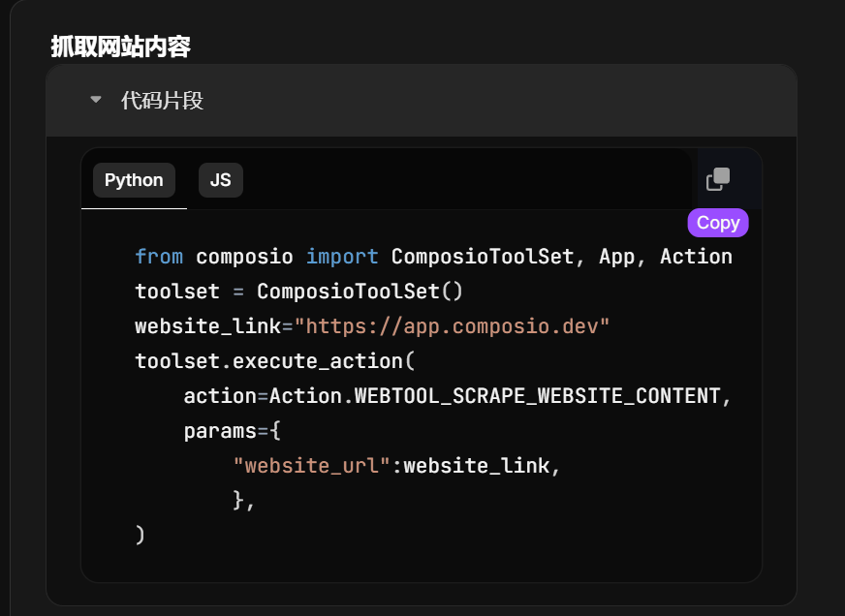
Task: Click the params dictionary opening brace
Action: coord(275,430)
